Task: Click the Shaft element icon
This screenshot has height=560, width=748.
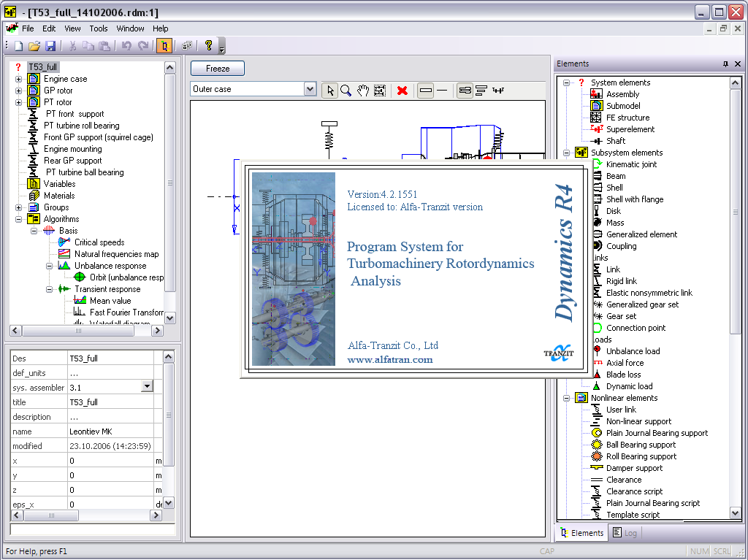Action: pos(596,141)
